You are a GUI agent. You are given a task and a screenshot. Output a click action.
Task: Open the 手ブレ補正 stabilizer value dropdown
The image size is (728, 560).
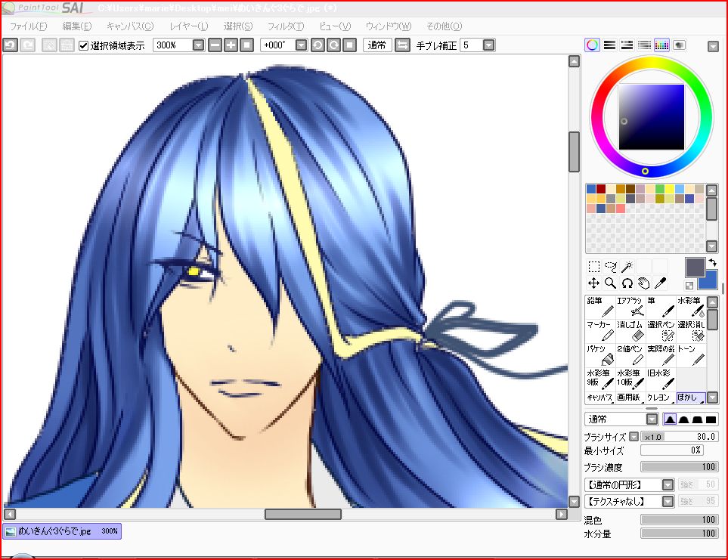[488, 45]
